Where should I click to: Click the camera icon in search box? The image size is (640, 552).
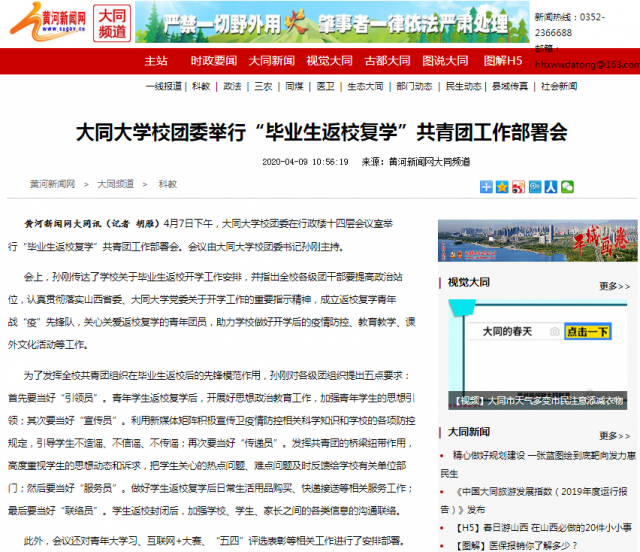(554, 332)
